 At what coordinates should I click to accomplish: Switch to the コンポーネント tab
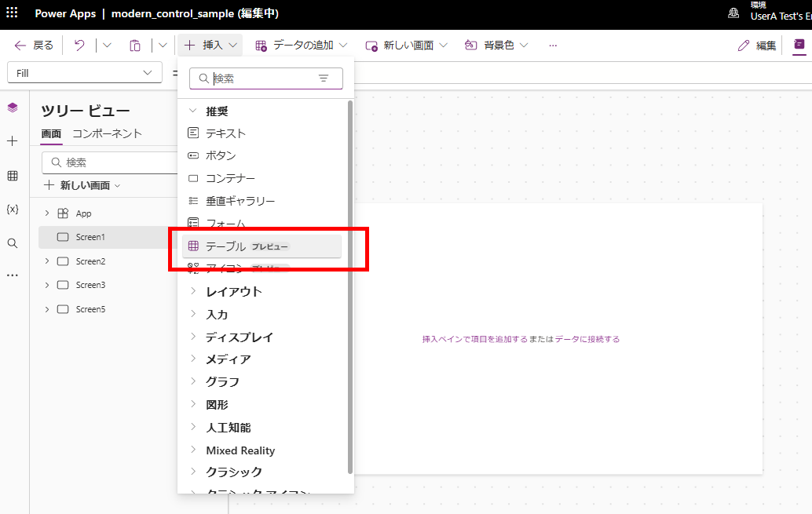coord(107,133)
